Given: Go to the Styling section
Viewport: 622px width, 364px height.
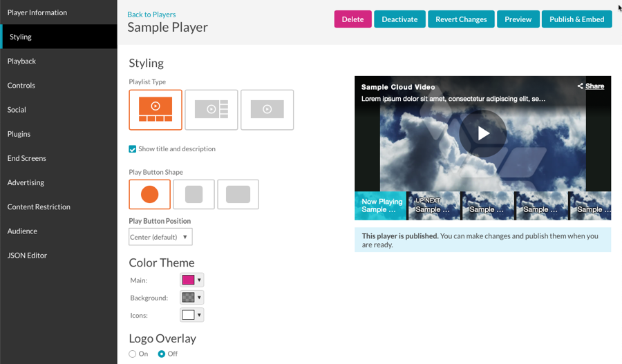Looking at the screenshot, I should [x=59, y=37].
